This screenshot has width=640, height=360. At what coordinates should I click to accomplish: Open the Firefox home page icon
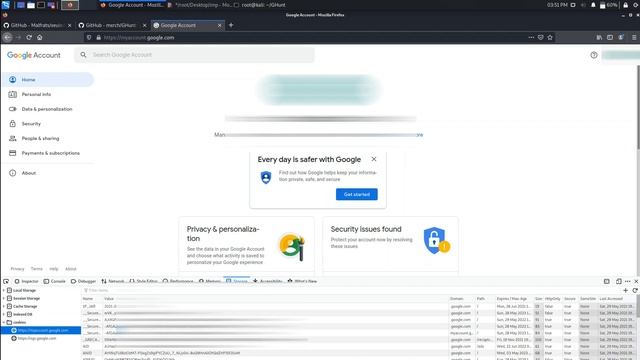pos(40,38)
